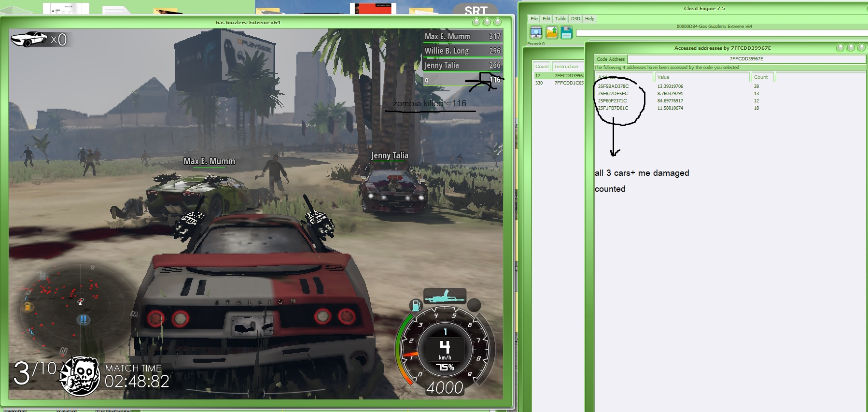Click the Code Address input field
868x412 pixels.
(746, 59)
